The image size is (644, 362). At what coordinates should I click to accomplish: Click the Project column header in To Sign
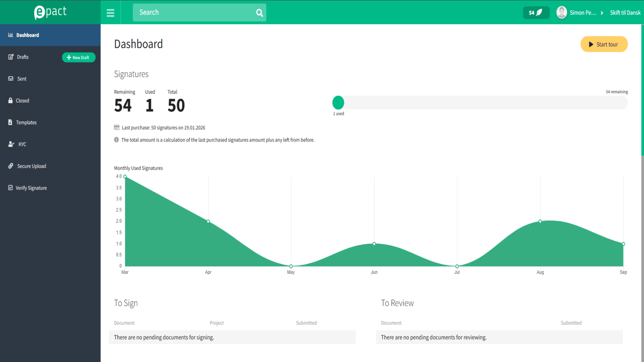coord(217,323)
